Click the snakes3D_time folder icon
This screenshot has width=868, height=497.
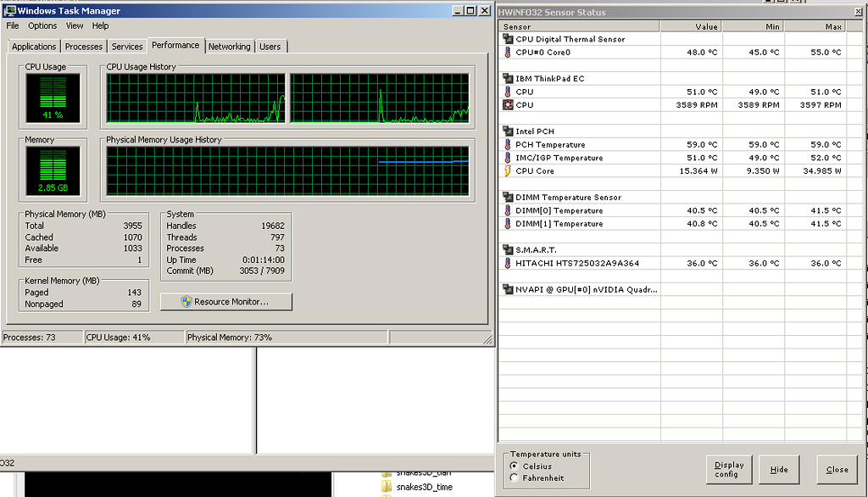(387, 487)
